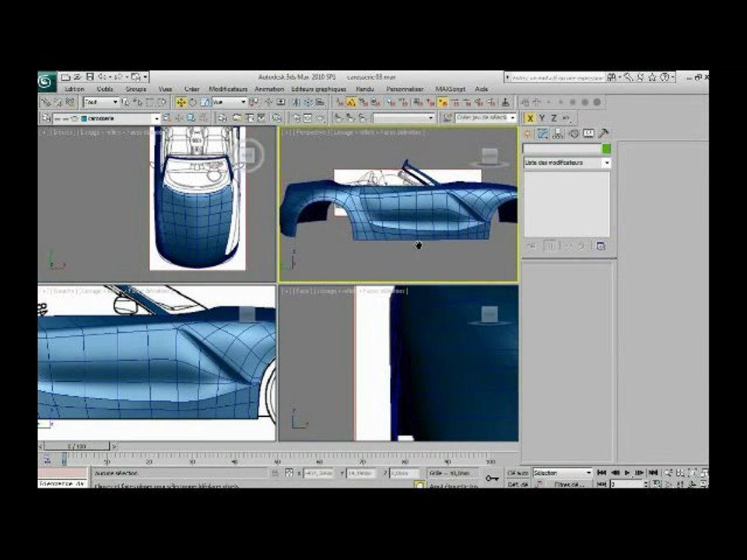Open the 3ds Max application menu logo
The image size is (747, 560).
click(x=47, y=82)
